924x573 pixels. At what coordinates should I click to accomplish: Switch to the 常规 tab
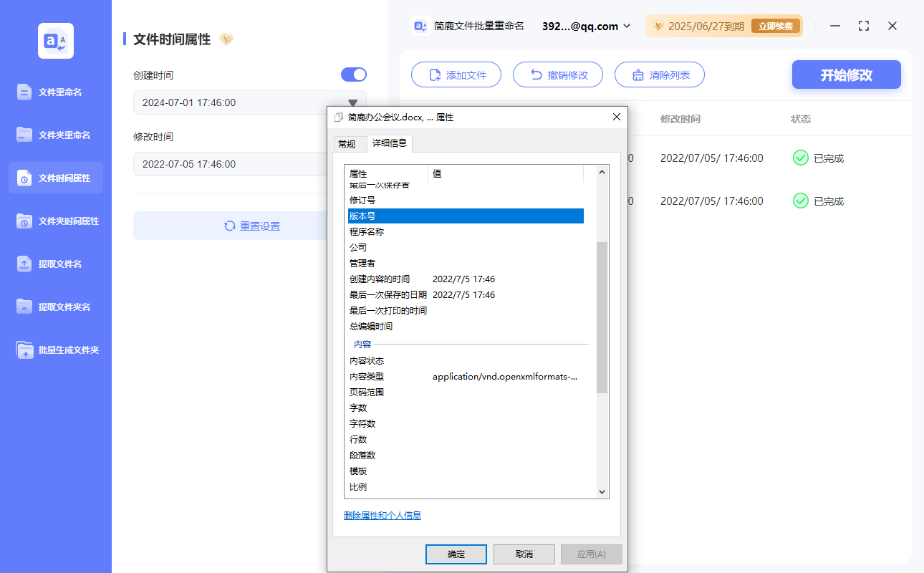[347, 144]
